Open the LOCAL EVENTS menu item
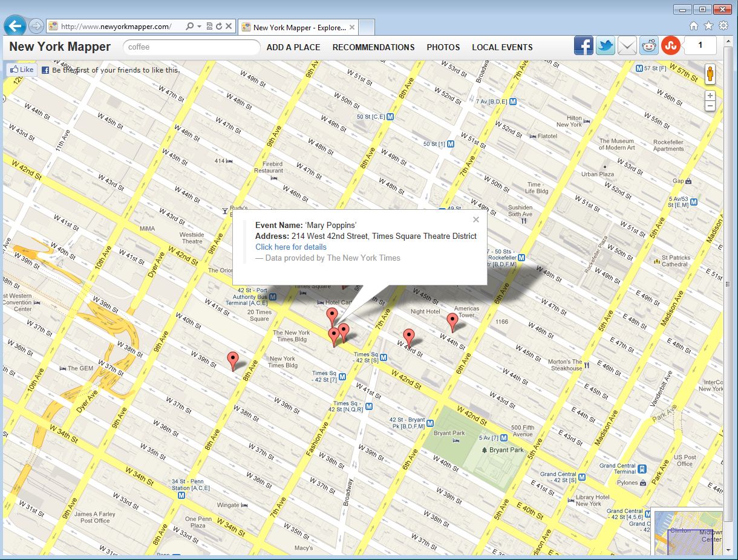 tap(502, 47)
